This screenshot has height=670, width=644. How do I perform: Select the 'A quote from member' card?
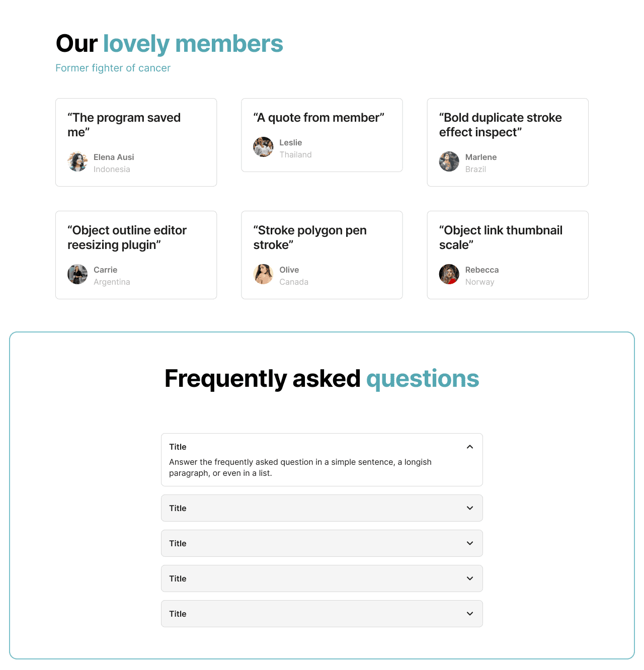(321, 135)
